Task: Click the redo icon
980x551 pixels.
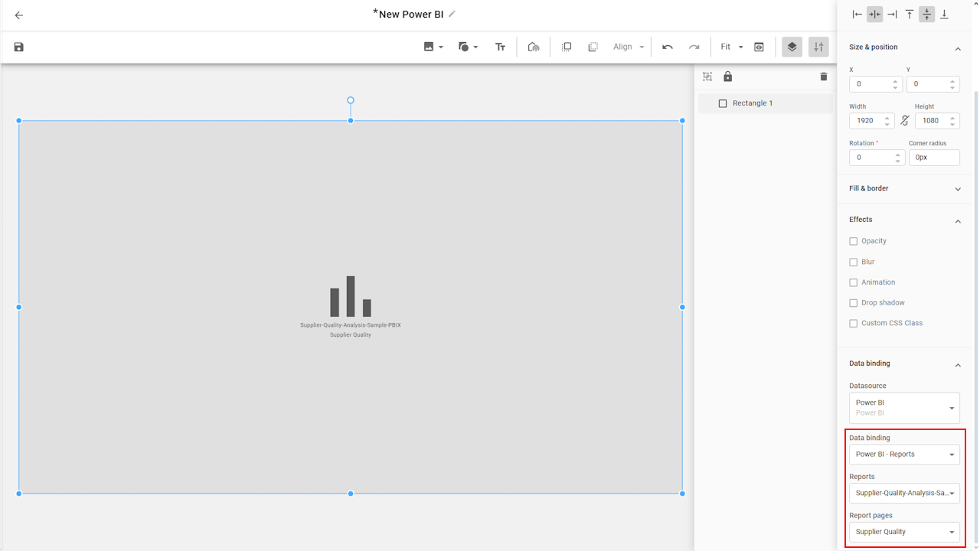Action: (x=694, y=47)
